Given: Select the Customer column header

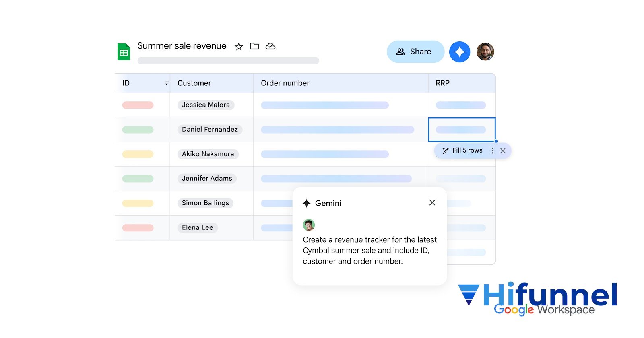Looking at the screenshot, I should coord(212,83).
